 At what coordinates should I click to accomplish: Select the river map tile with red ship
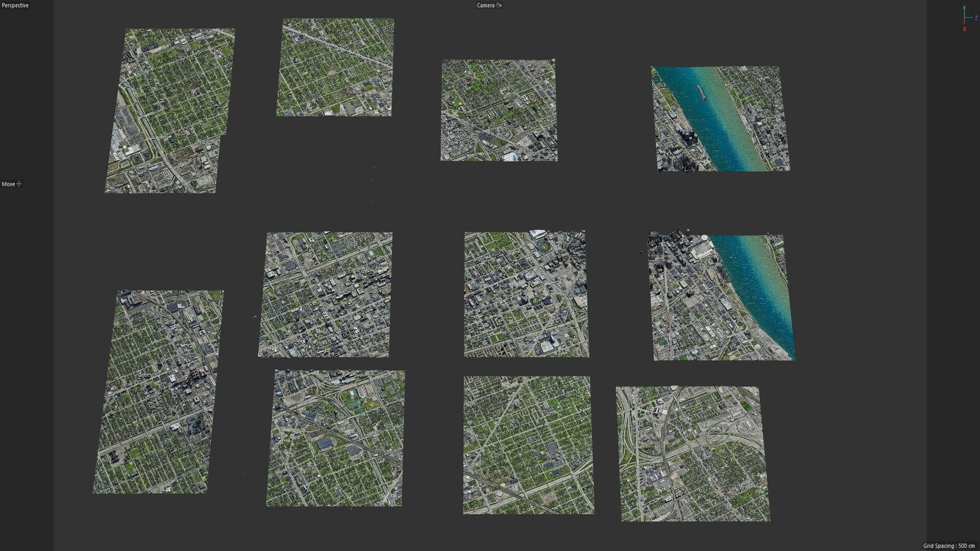click(720, 119)
